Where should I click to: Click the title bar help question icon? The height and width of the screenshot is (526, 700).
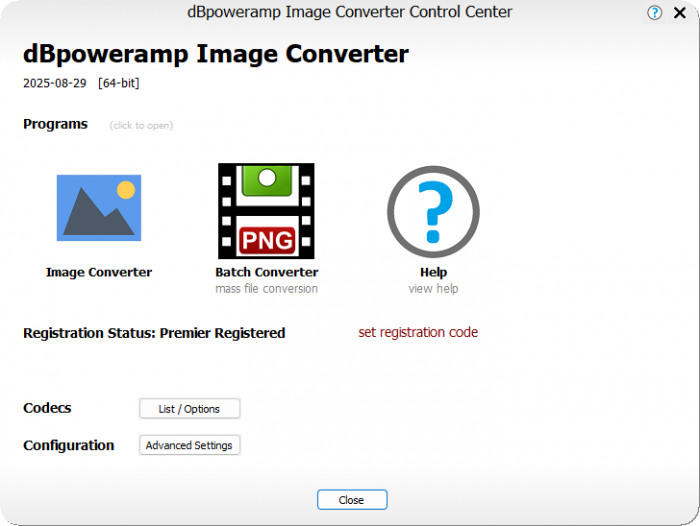654,13
